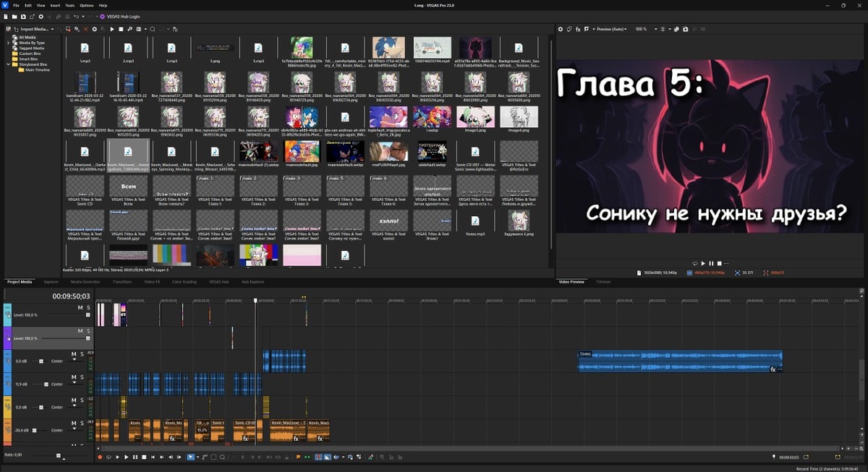Open the Options menu

point(87,5)
